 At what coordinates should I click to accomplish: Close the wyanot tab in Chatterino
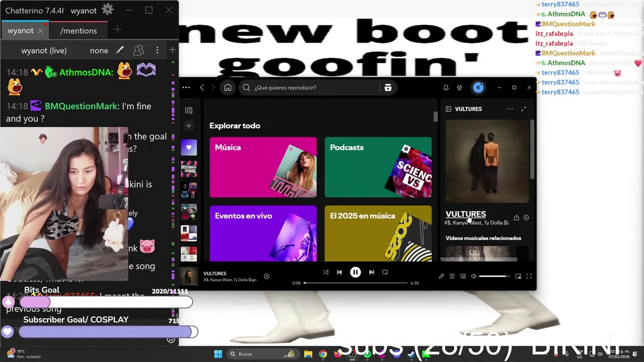41,31
